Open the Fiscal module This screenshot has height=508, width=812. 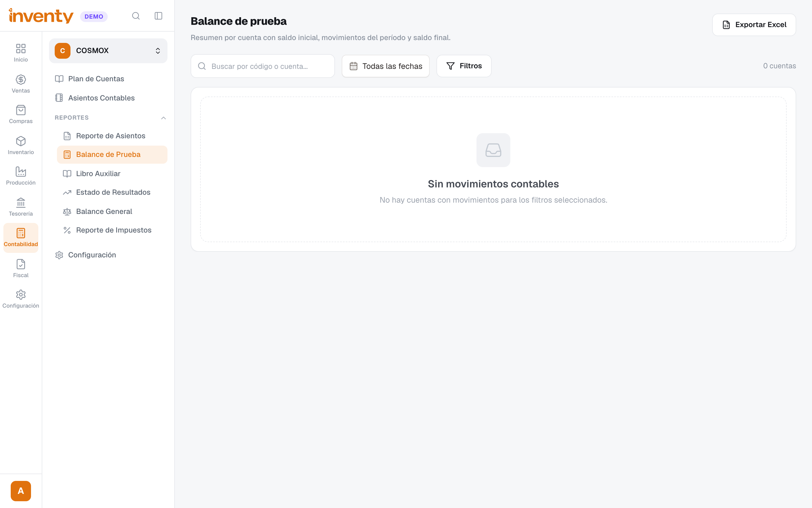click(21, 268)
